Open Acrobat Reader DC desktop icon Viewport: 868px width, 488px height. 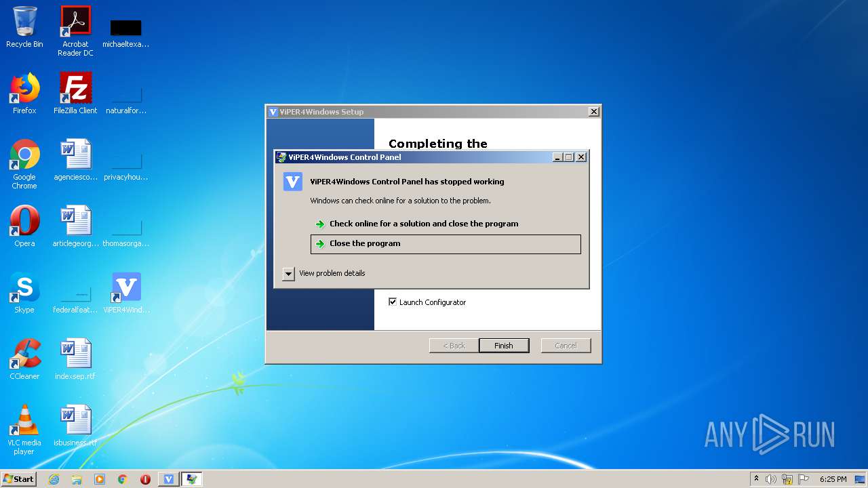tap(75, 31)
